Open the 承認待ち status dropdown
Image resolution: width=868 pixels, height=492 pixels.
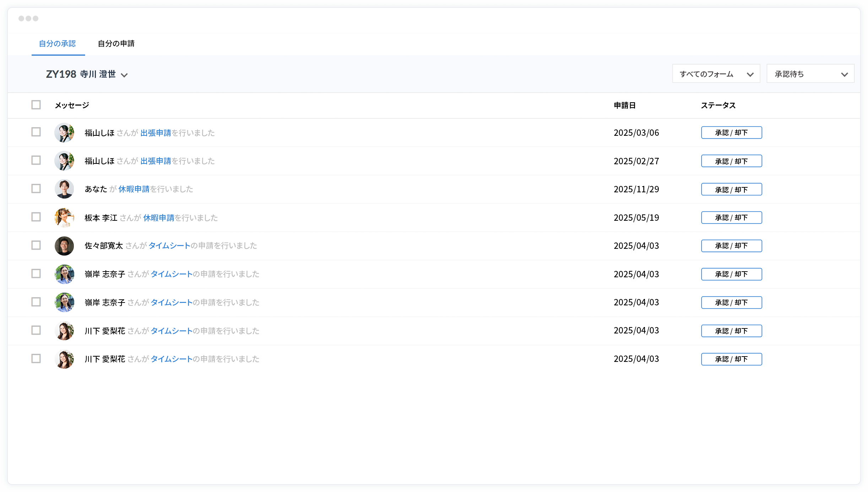click(810, 74)
